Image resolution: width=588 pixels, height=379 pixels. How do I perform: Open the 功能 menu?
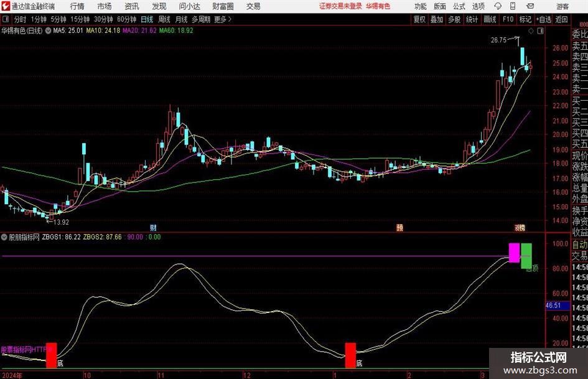421,6
